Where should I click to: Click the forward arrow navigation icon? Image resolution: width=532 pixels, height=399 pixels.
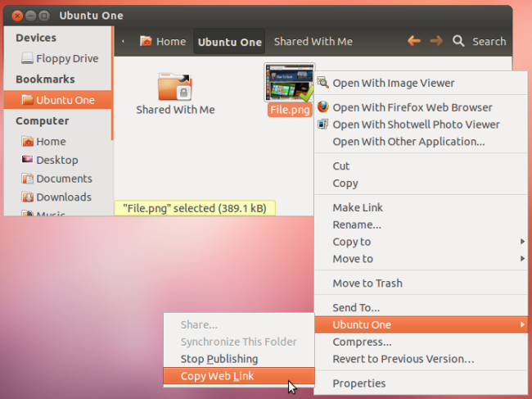pos(436,41)
